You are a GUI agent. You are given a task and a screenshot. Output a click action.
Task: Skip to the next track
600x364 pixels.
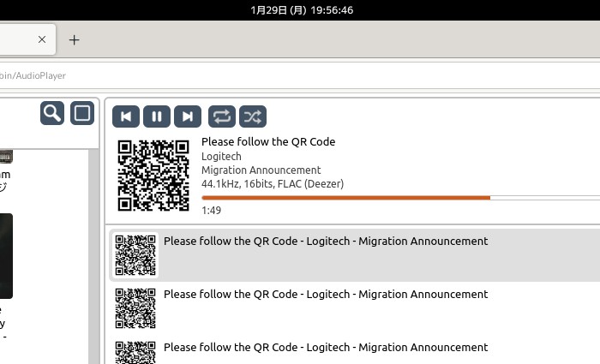(188, 116)
